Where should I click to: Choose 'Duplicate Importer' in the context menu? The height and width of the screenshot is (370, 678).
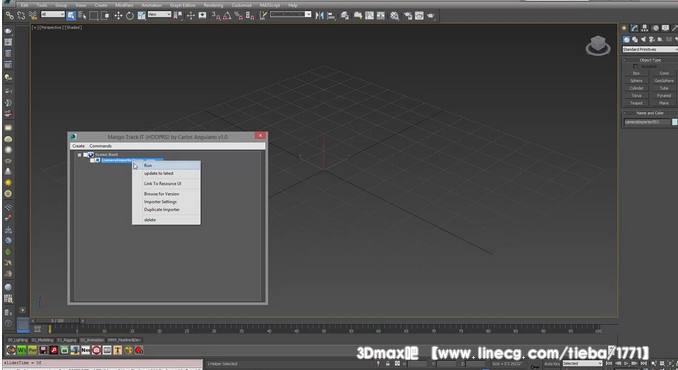[x=166, y=210]
